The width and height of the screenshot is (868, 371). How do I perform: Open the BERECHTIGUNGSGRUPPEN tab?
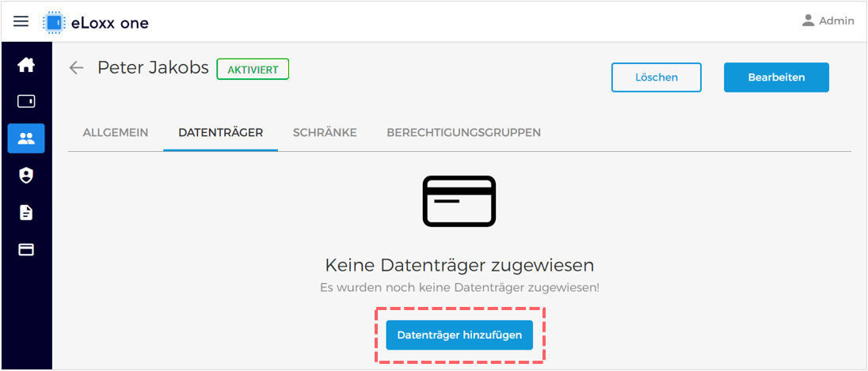tap(464, 133)
